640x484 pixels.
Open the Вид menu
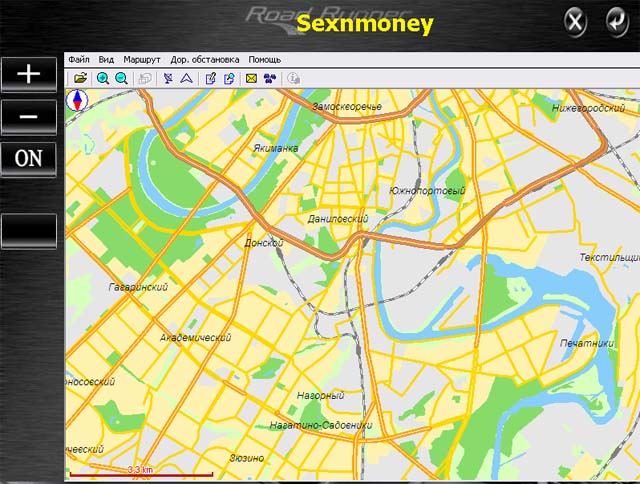click(106, 60)
